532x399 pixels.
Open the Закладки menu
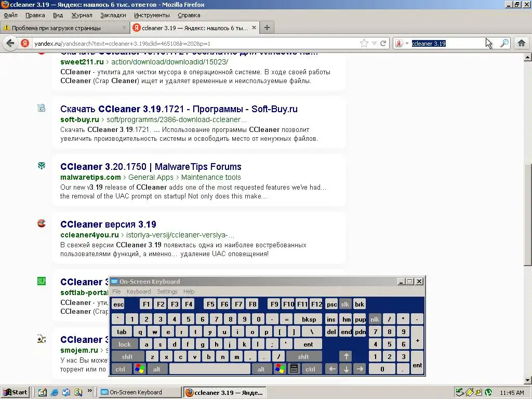(x=113, y=15)
